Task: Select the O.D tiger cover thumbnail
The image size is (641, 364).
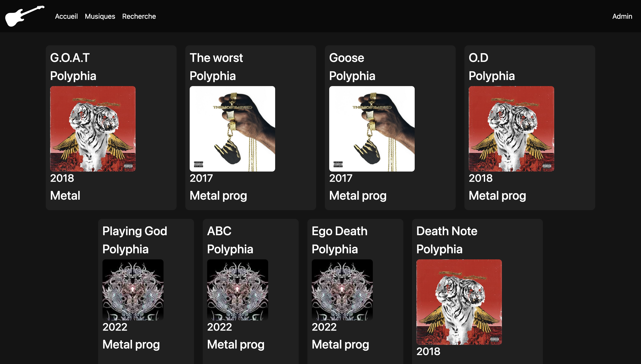Action: tap(511, 129)
